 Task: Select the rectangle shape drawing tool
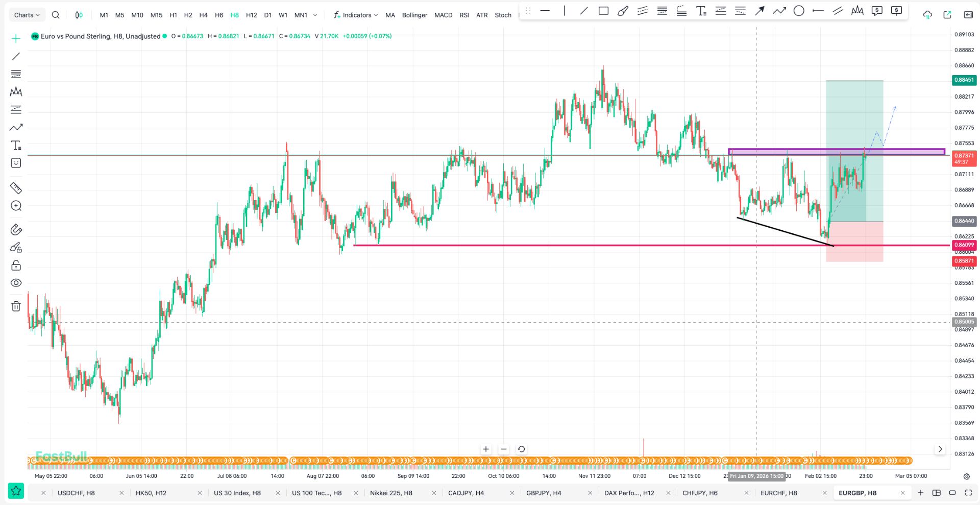[x=603, y=11]
